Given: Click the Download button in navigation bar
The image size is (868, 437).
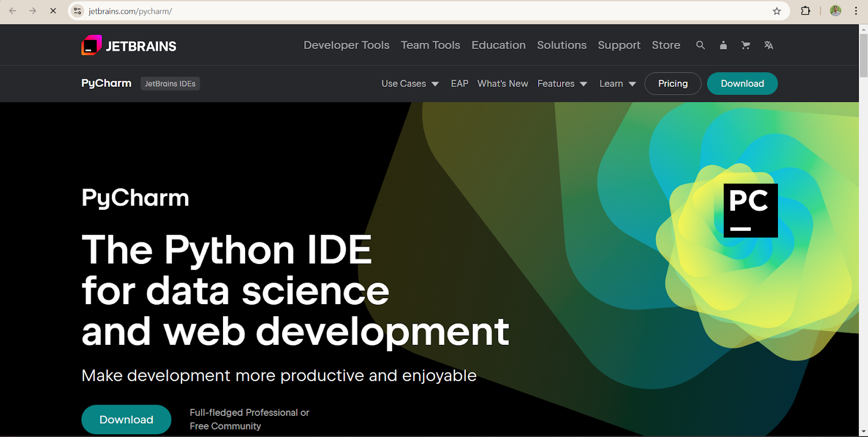Looking at the screenshot, I should [742, 83].
